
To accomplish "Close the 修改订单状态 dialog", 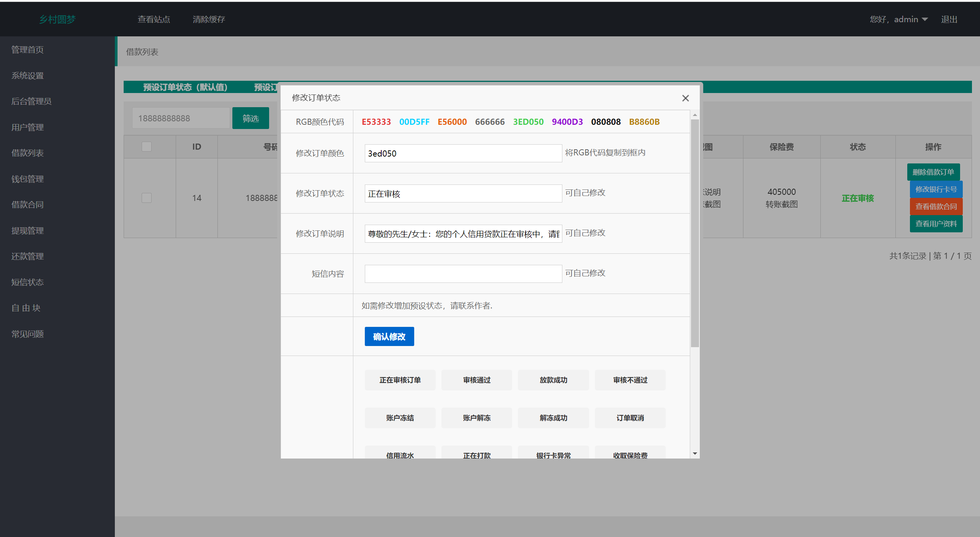I will tap(685, 98).
